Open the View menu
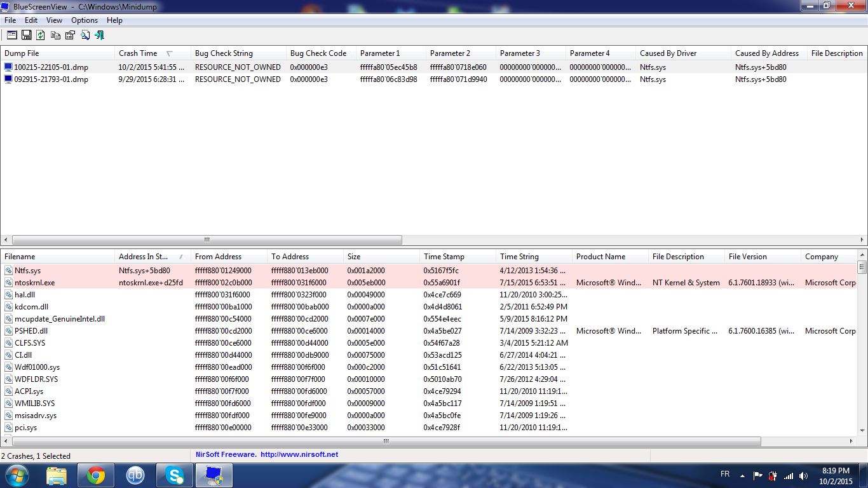Screen dimensions: 868x488 coord(54,20)
